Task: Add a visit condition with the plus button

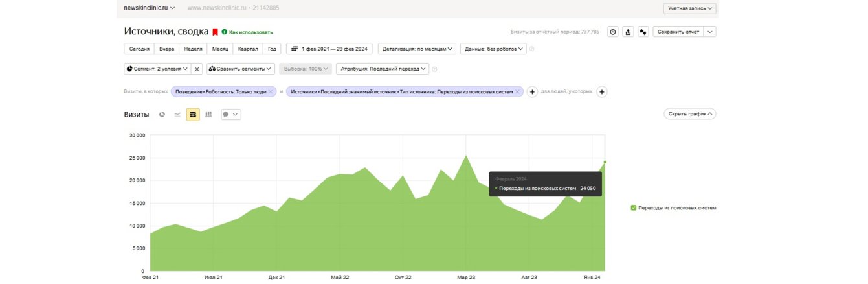Action: [x=533, y=92]
